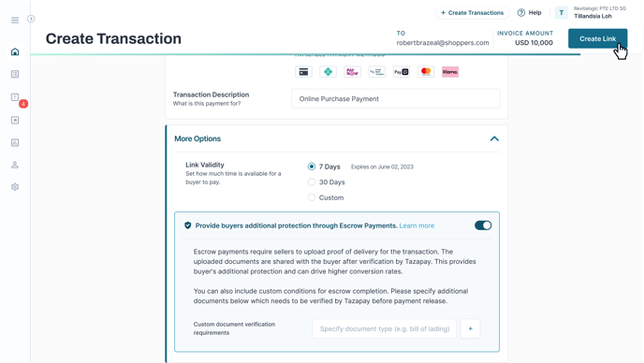Collapse the More Options section
The image size is (644, 363).
point(494,138)
